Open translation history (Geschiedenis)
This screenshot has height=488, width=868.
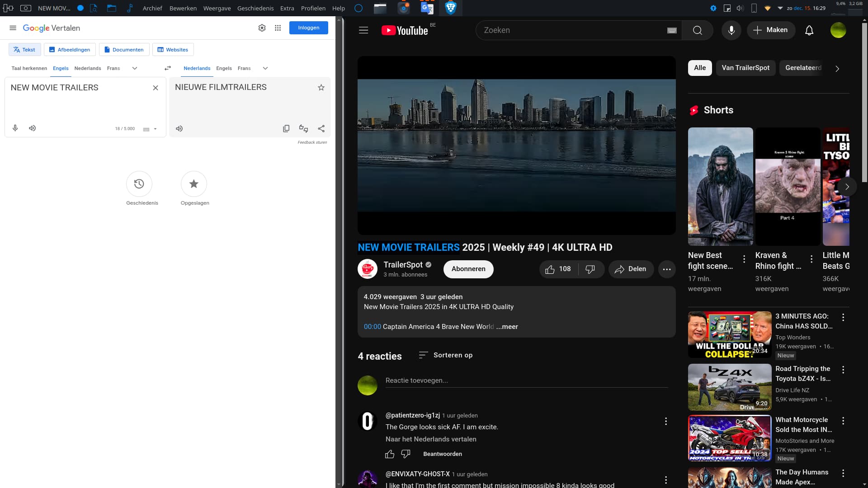[x=139, y=184]
